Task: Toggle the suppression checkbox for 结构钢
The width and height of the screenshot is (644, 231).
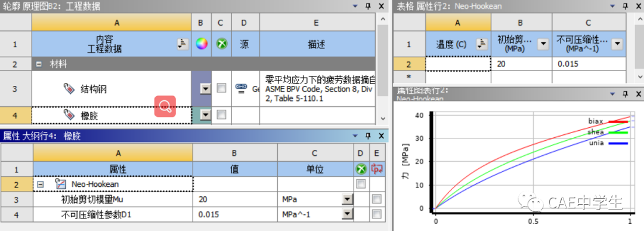Action: 221,88
